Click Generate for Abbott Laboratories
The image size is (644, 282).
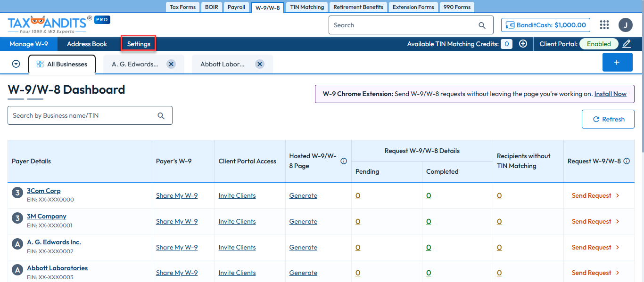click(303, 273)
